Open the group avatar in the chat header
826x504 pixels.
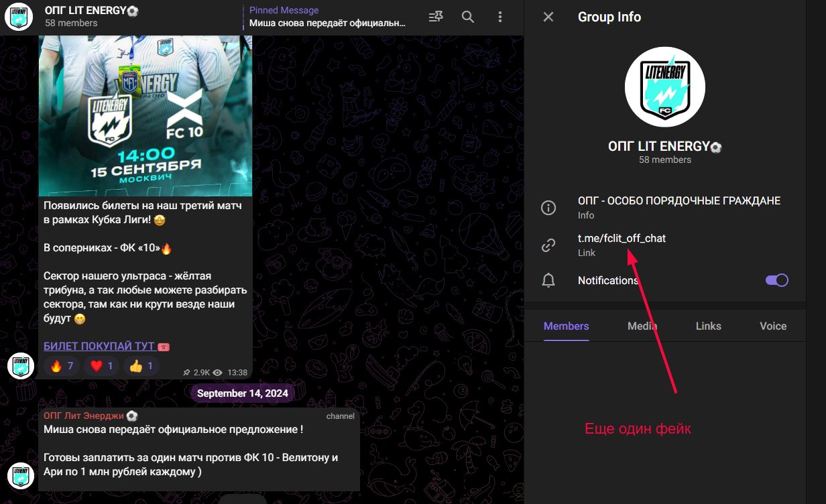19,17
